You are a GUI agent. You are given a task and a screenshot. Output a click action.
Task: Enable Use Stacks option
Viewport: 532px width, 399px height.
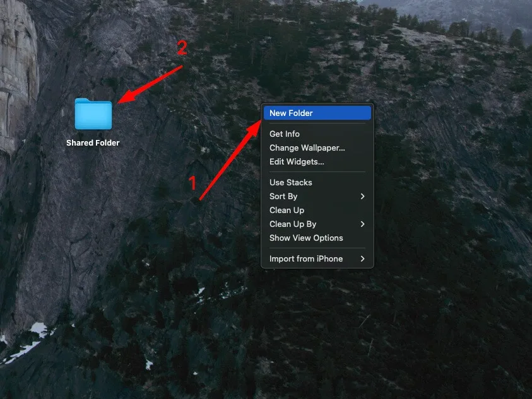click(317, 182)
